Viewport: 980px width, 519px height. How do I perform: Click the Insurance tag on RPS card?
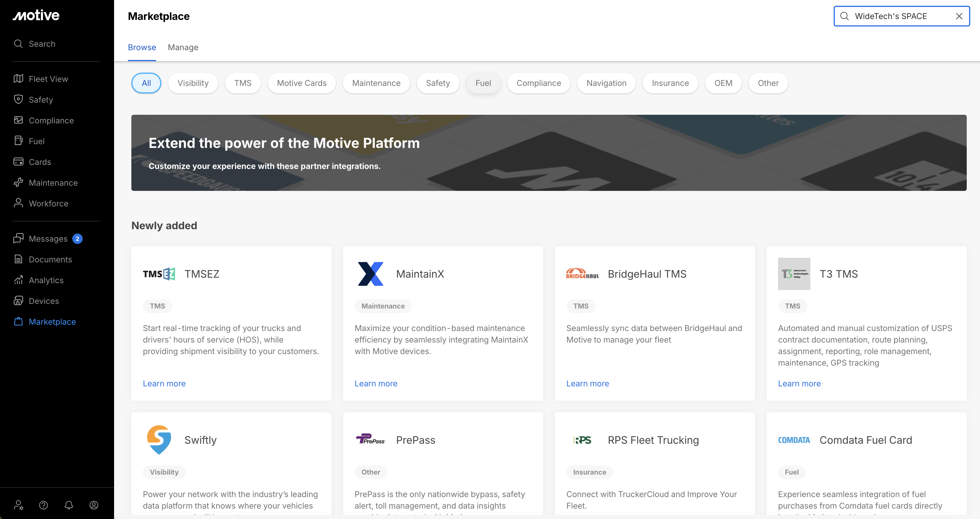click(589, 472)
